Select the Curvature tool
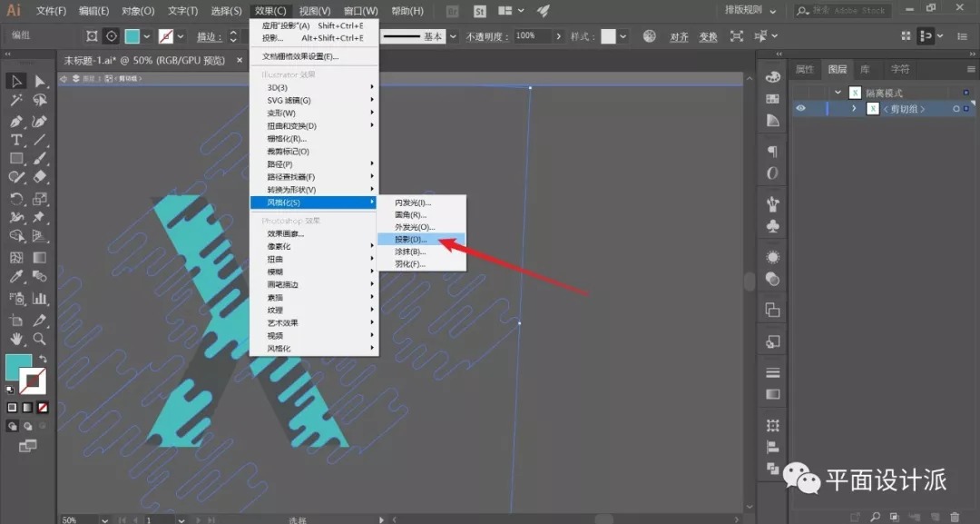This screenshot has height=524, width=980. 39,122
